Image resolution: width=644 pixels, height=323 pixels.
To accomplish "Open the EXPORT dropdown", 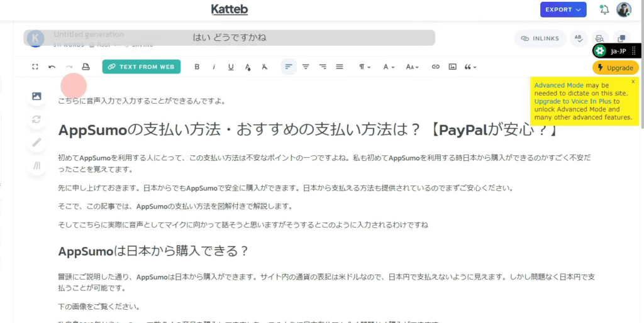I will point(563,9).
